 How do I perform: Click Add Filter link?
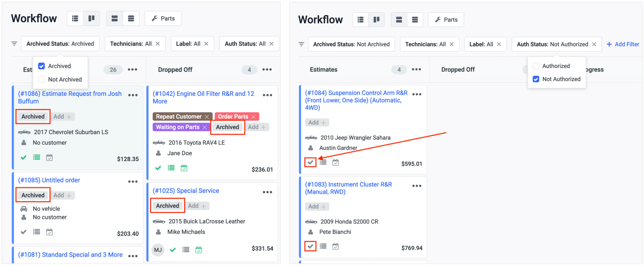click(x=623, y=44)
